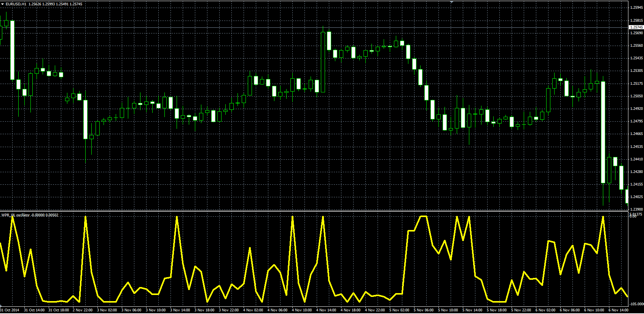Click price scale value 1.23900
The image size is (644, 314).
(636, 209)
